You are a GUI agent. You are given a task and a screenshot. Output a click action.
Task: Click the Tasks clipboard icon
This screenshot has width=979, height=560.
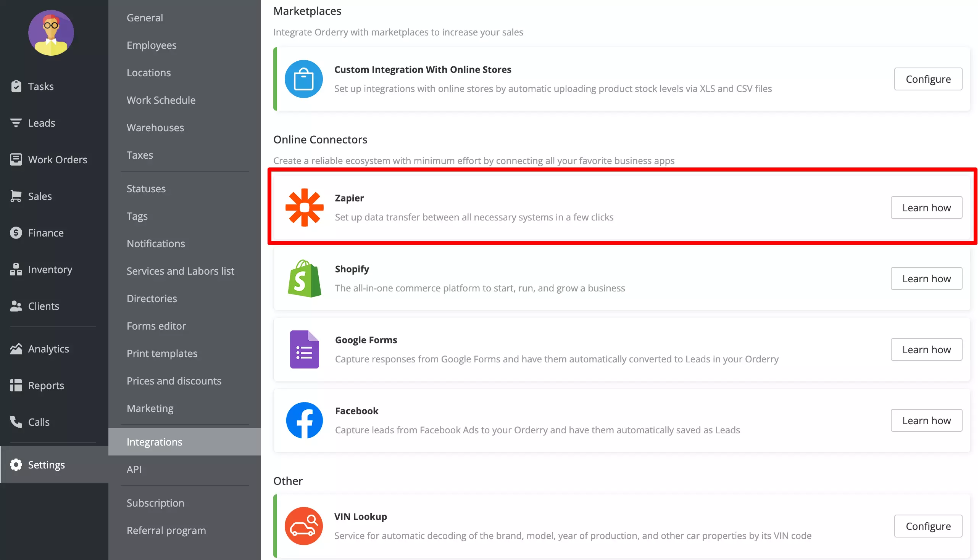pos(16,86)
